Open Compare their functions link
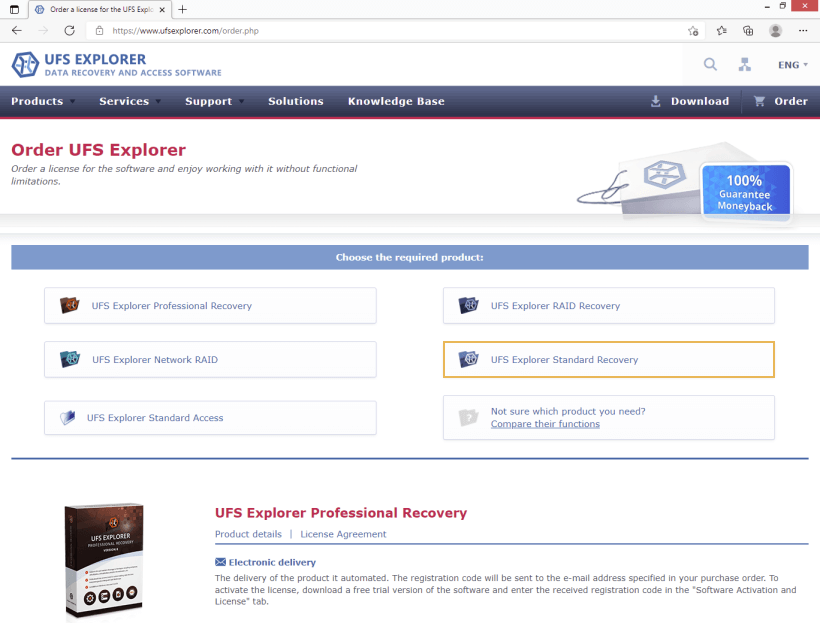 [x=545, y=424]
